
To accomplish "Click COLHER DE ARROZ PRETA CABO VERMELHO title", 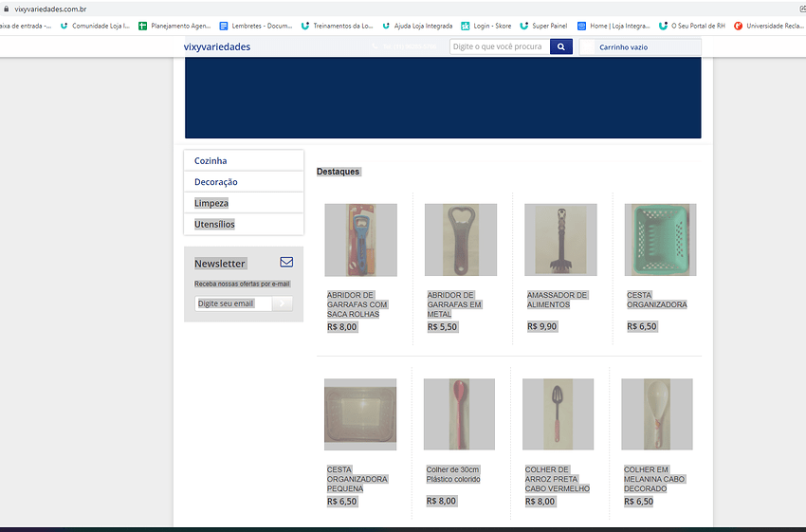I will [558, 479].
